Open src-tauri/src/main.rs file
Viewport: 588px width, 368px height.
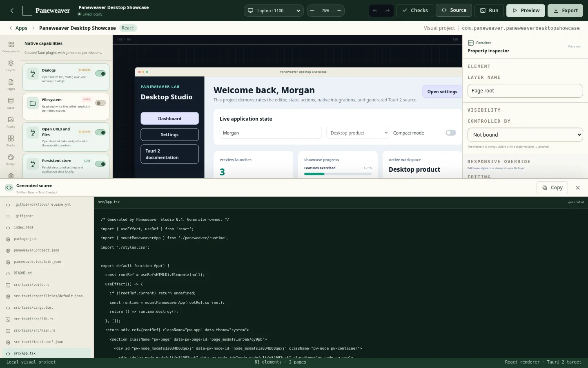coord(47,330)
